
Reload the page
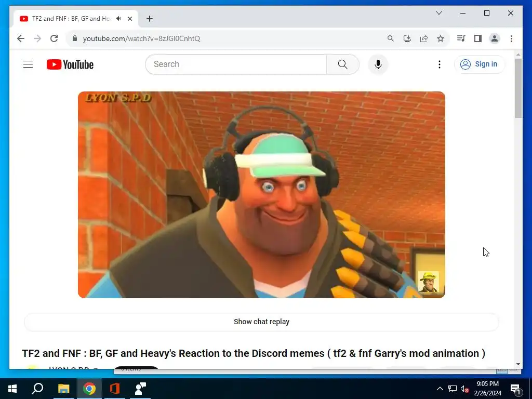click(x=54, y=38)
